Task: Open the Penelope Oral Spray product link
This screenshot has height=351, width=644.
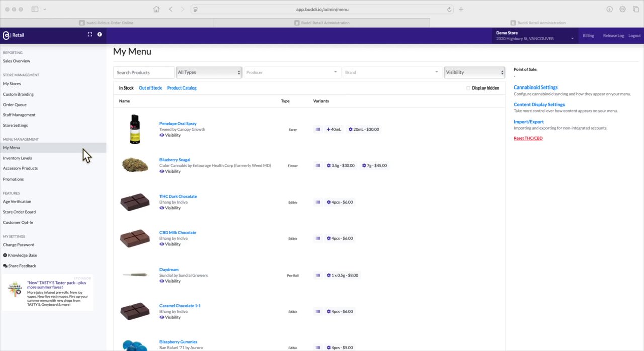Action: pos(178,124)
